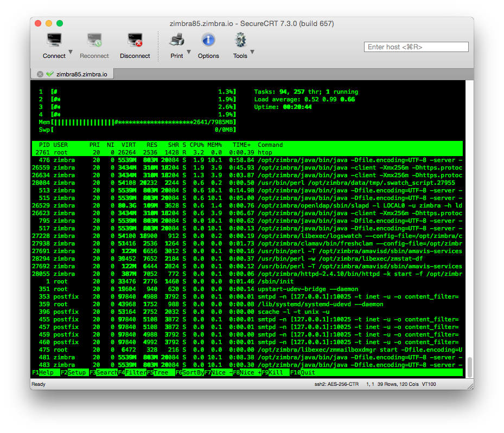
Task: Close the zimbra85.zimbra.io session tab
Action: pyautogui.click(x=40, y=74)
